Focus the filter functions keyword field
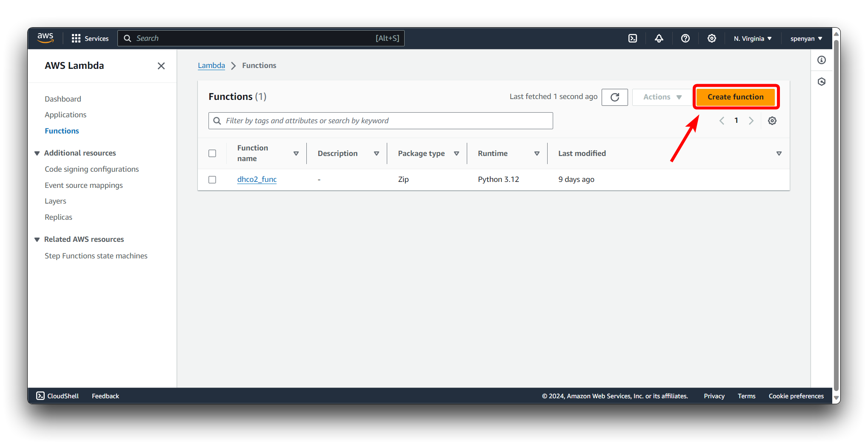 (x=381, y=121)
